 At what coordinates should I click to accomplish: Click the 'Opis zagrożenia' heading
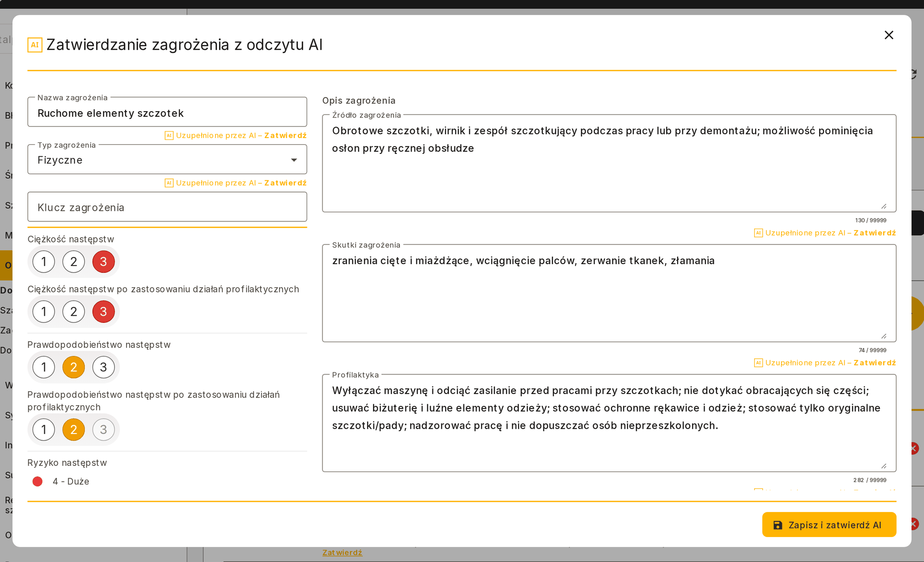359,101
